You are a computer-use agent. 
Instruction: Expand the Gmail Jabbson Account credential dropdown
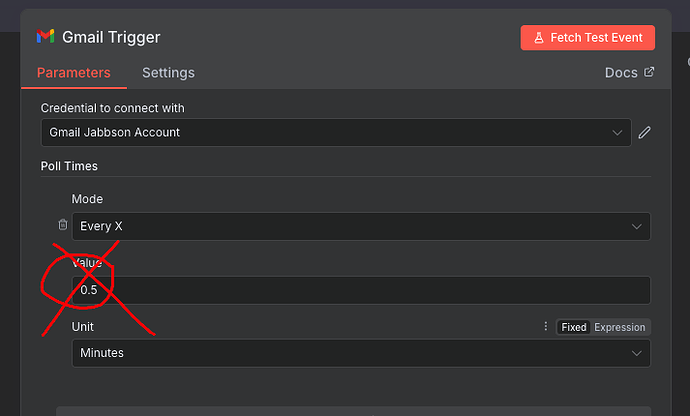336,132
